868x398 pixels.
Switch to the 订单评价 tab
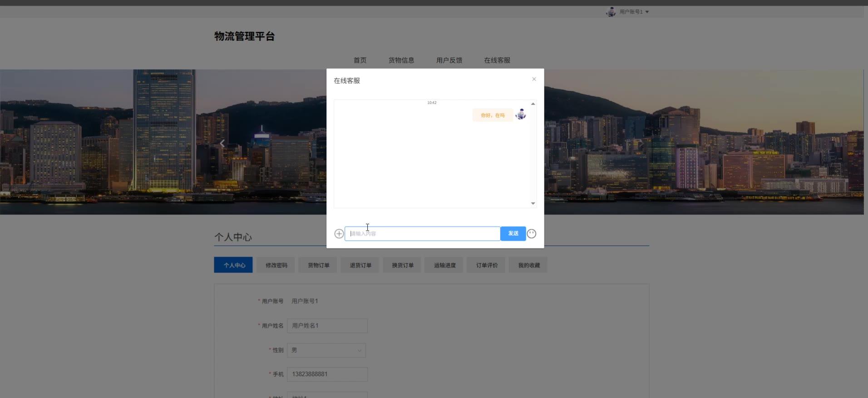(487, 265)
